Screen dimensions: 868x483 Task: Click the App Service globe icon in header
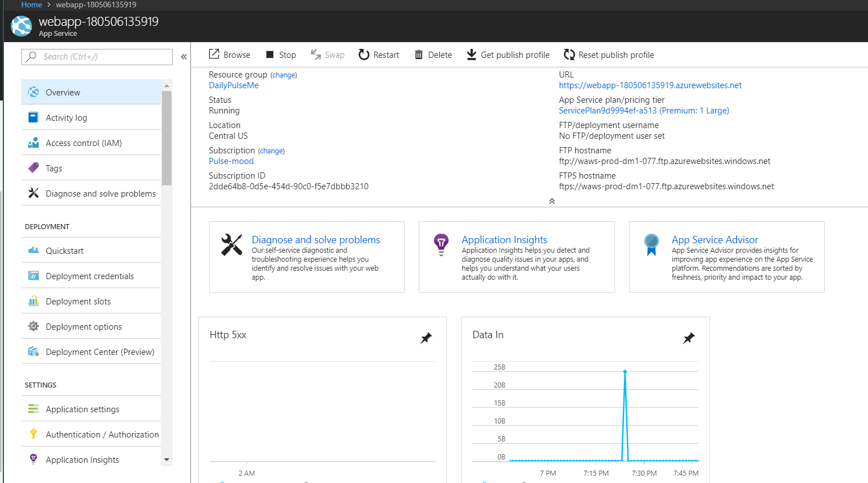pyautogui.click(x=21, y=26)
